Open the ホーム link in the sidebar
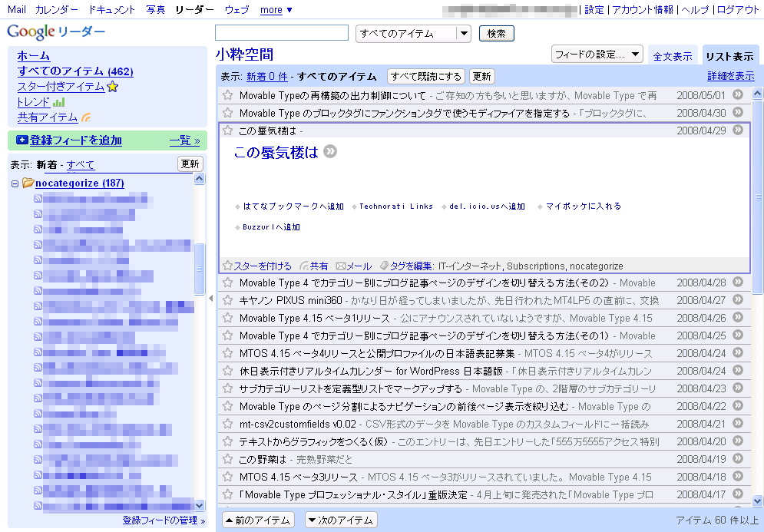This screenshot has height=532, width=764. point(34,56)
